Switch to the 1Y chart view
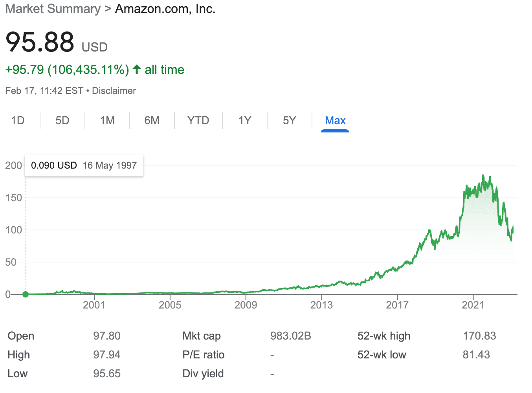Image resolution: width=532 pixels, height=393 pixels. point(244,121)
